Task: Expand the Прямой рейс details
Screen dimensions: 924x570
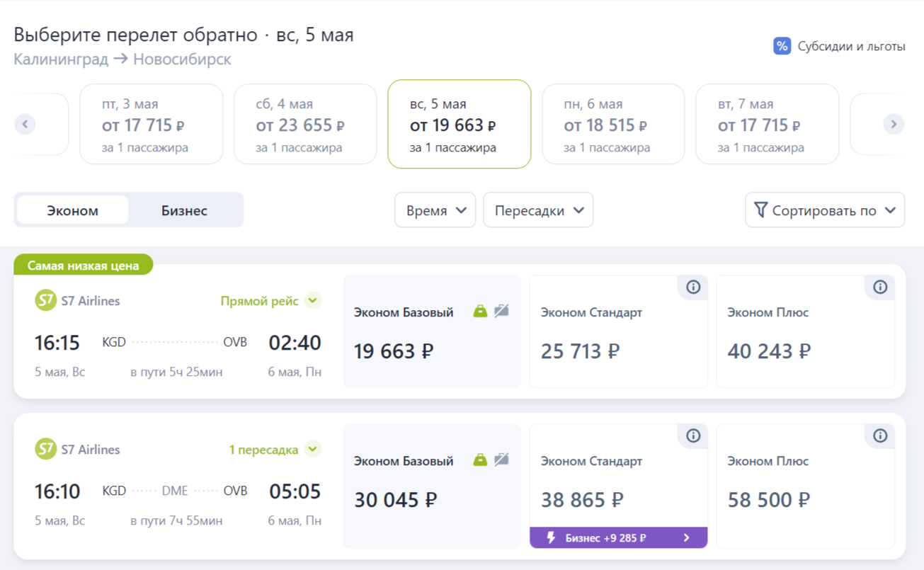Action: point(313,301)
